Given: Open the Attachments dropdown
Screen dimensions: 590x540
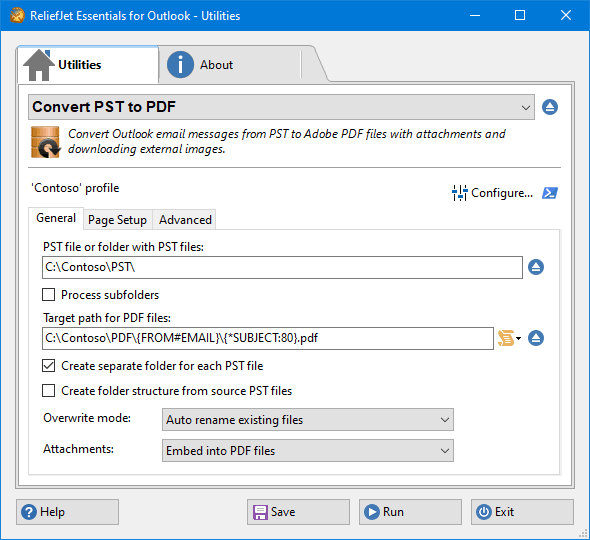Looking at the screenshot, I should [x=308, y=451].
